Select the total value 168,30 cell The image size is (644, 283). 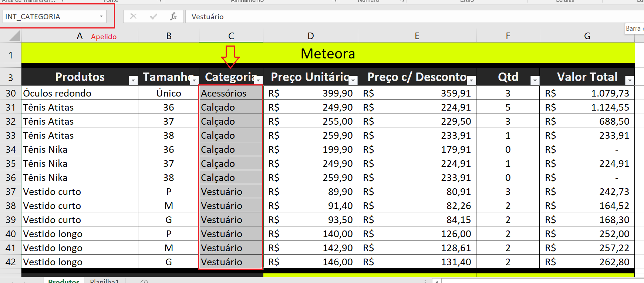coord(587,220)
